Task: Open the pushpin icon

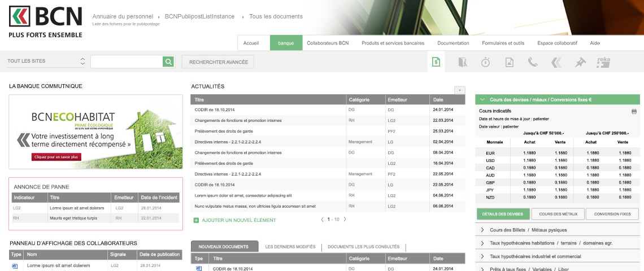Action: pos(580,62)
